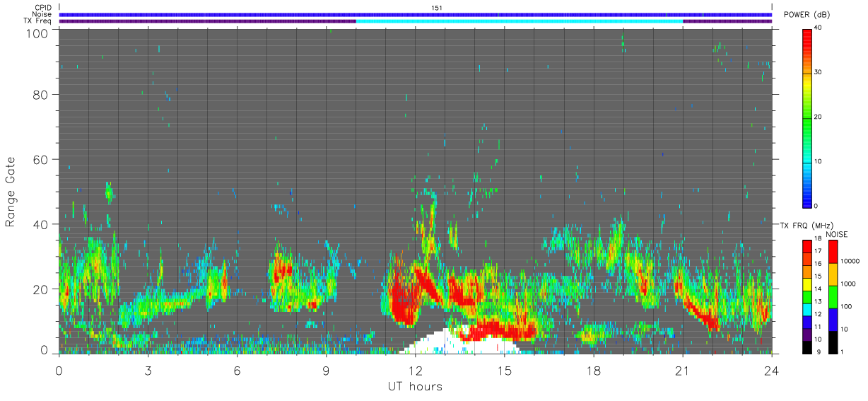Click the 21 label on UT hours axis

coord(683,370)
